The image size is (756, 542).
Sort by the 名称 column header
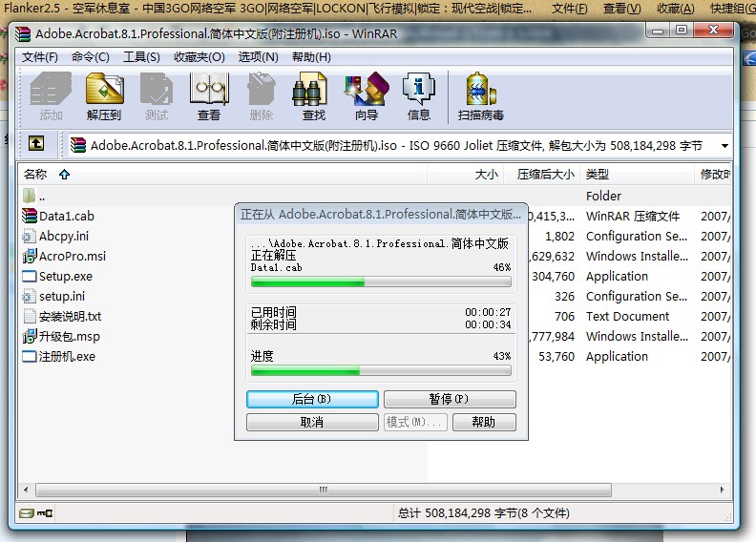(x=35, y=175)
